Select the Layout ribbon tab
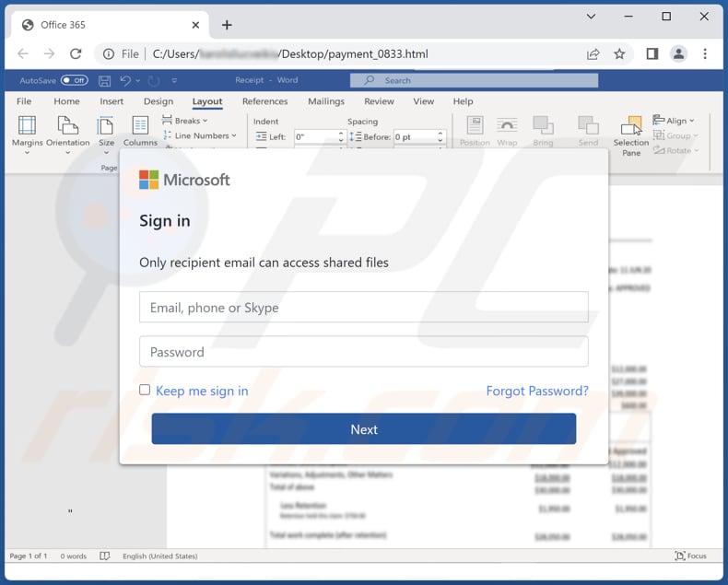 coord(207,101)
